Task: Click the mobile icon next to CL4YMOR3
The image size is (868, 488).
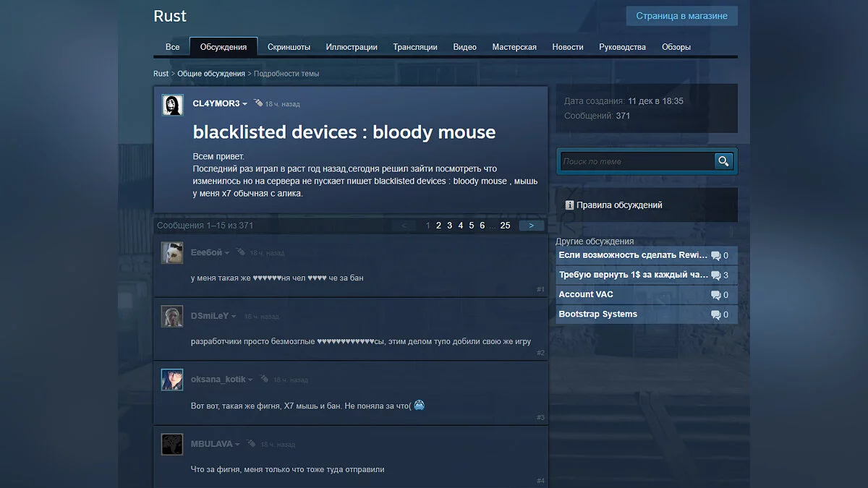Action: click(x=258, y=103)
